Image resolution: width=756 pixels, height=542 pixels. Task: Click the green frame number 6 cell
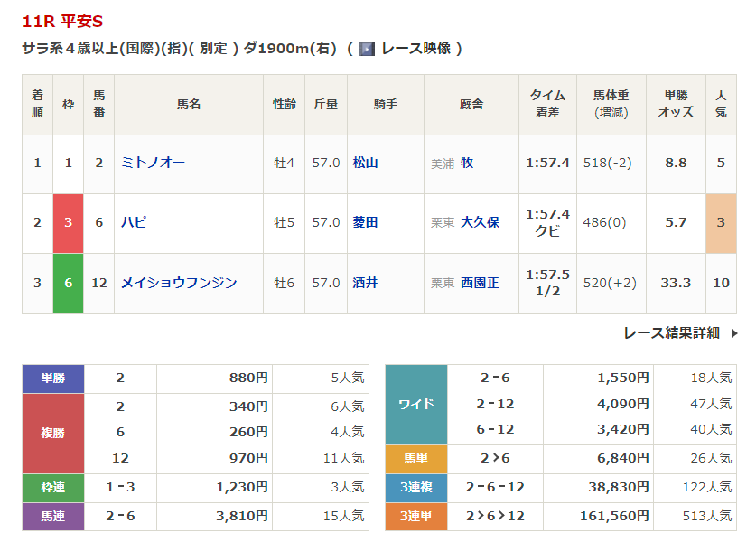[69, 284]
